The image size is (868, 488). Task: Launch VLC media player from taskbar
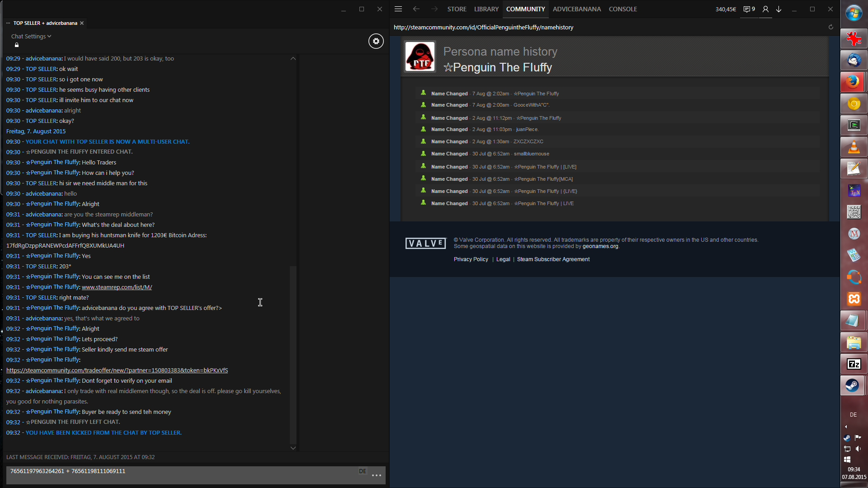854,147
